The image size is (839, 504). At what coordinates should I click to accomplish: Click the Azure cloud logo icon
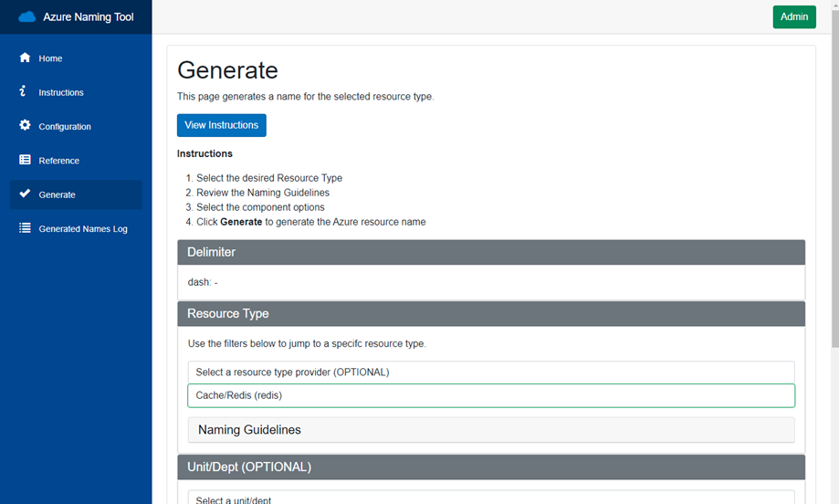(x=26, y=17)
